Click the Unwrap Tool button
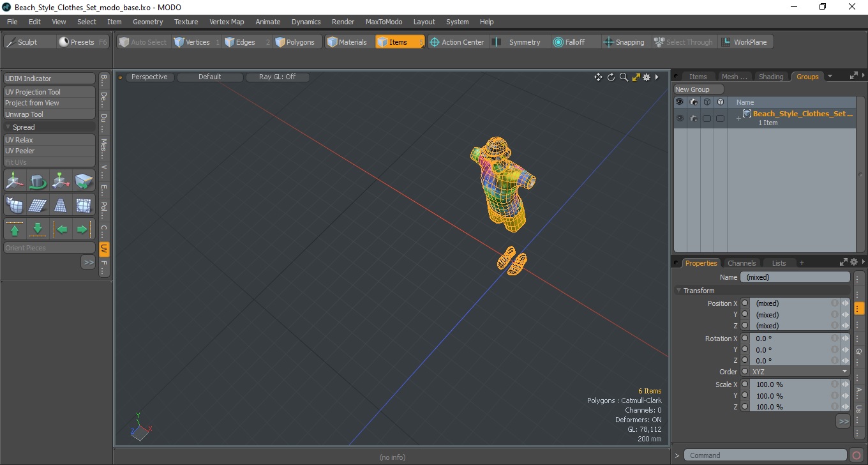 click(50, 114)
